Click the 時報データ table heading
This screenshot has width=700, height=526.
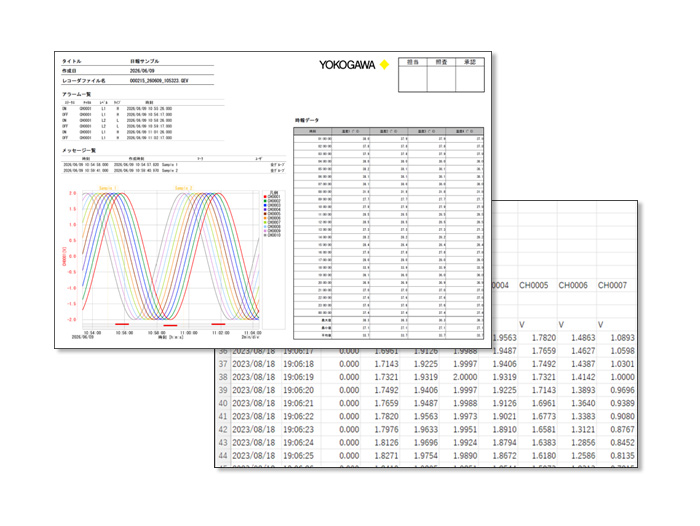(x=307, y=121)
